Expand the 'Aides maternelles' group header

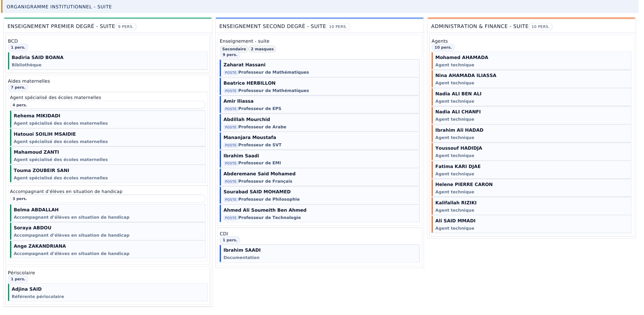tap(29, 81)
